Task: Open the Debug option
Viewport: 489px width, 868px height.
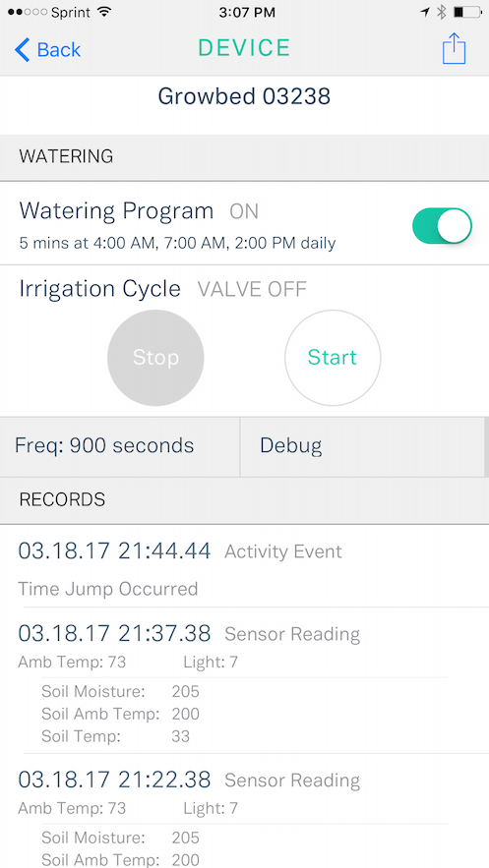Action: pyautogui.click(x=362, y=446)
